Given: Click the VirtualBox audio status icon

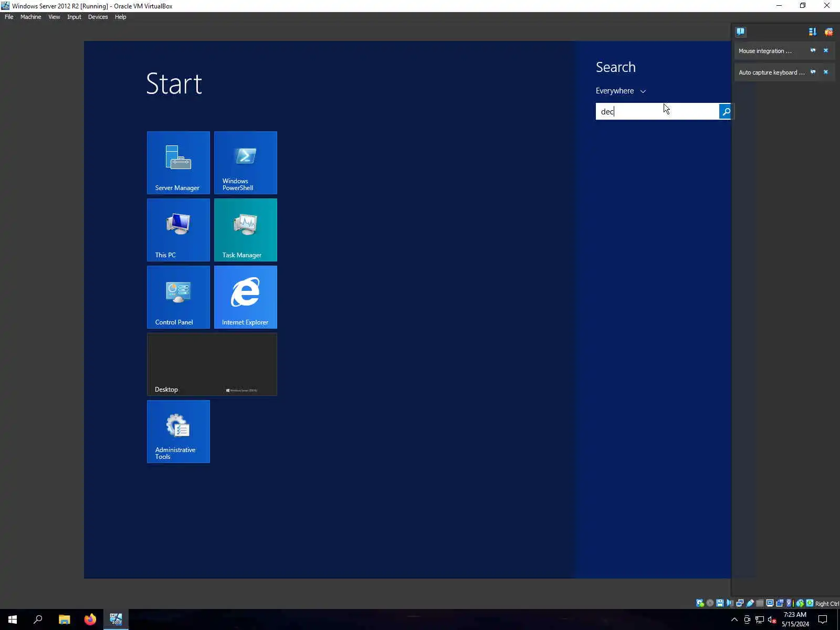Looking at the screenshot, I should (x=730, y=603).
